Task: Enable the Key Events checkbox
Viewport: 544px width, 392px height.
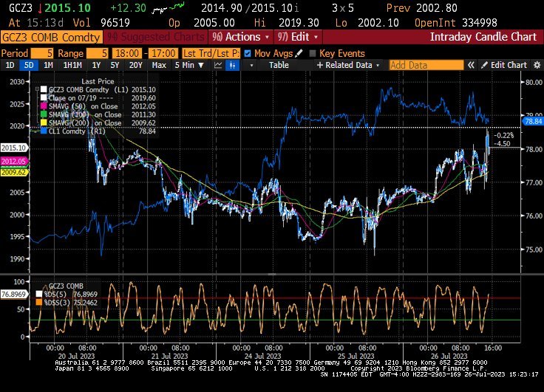Action: pyautogui.click(x=312, y=53)
